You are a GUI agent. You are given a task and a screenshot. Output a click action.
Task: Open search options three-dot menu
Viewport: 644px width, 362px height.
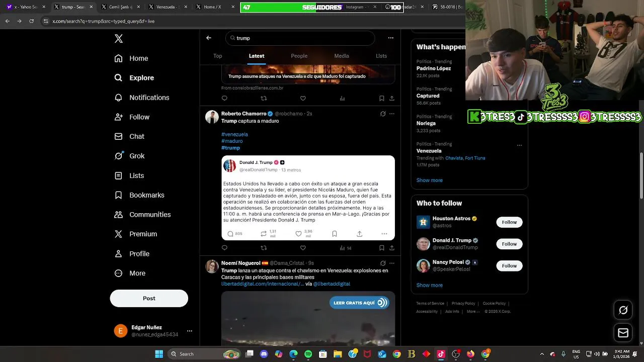pyautogui.click(x=391, y=38)
